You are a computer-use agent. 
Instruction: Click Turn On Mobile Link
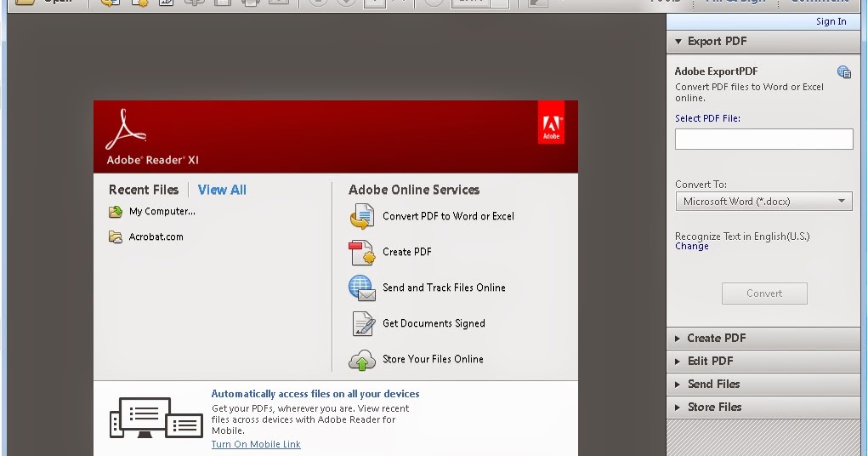[256, 444]
